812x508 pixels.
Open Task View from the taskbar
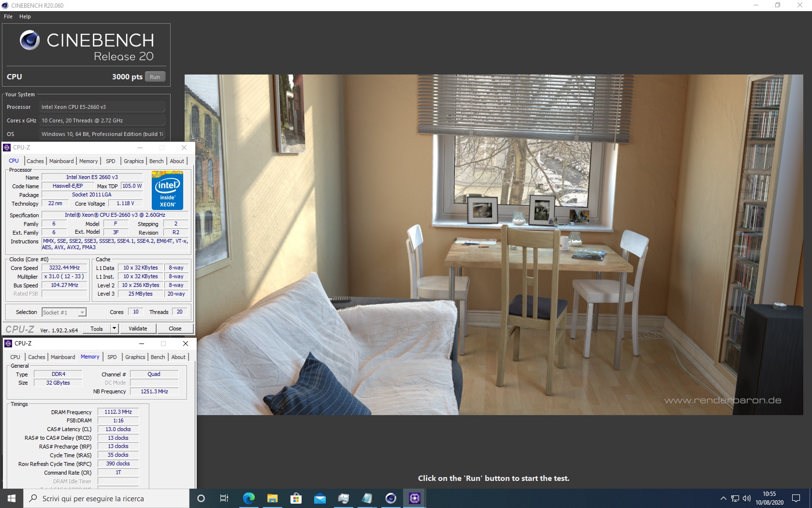click(x=224, y=498)
